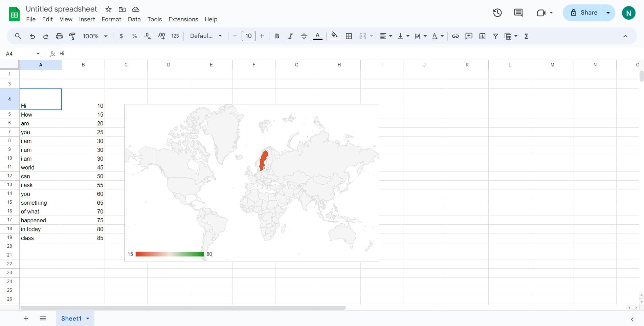Viewport: 644px width, 326px height.
Task: Toggle strikethrough formatting
Action: click(x=304, y=36)
